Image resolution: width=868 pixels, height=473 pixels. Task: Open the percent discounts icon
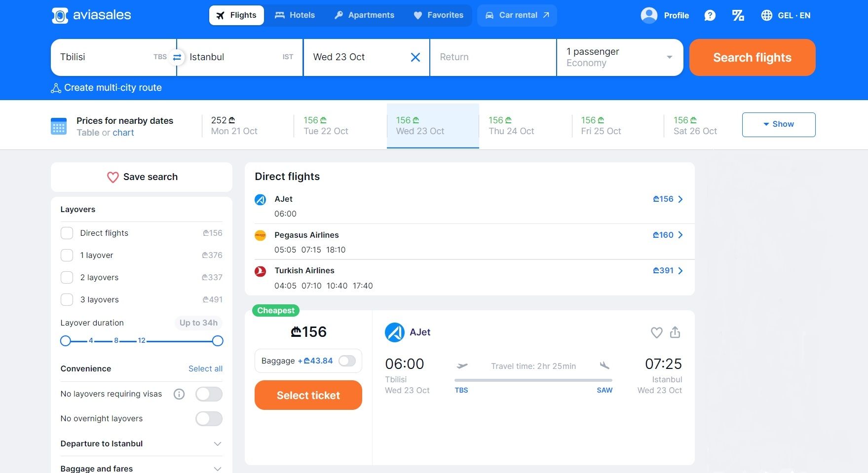[x=738, y=15]
